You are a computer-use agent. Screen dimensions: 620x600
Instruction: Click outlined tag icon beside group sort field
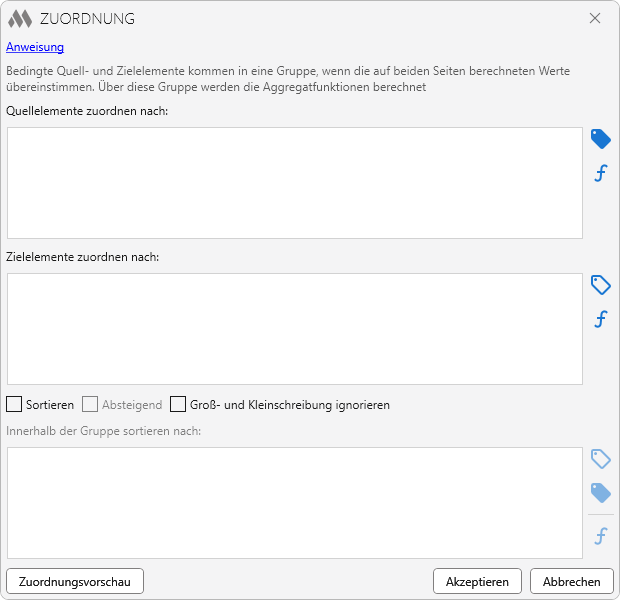click(x=601, y=459)
